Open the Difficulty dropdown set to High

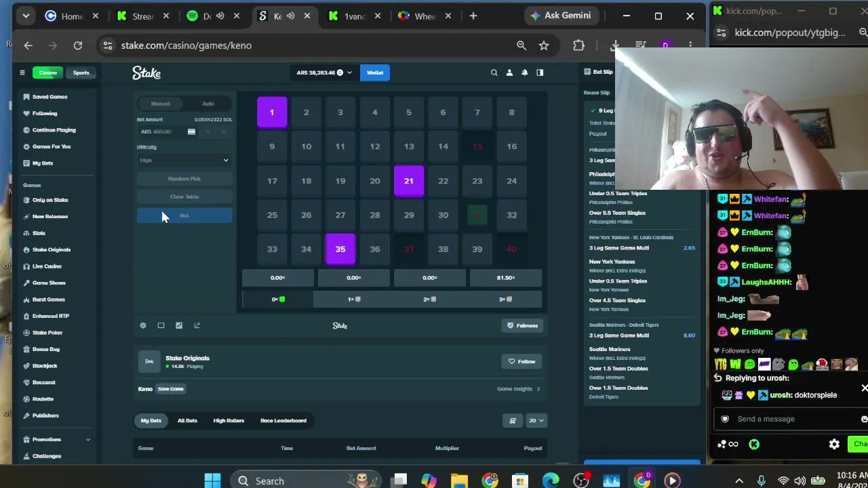[x=184, y=161]
